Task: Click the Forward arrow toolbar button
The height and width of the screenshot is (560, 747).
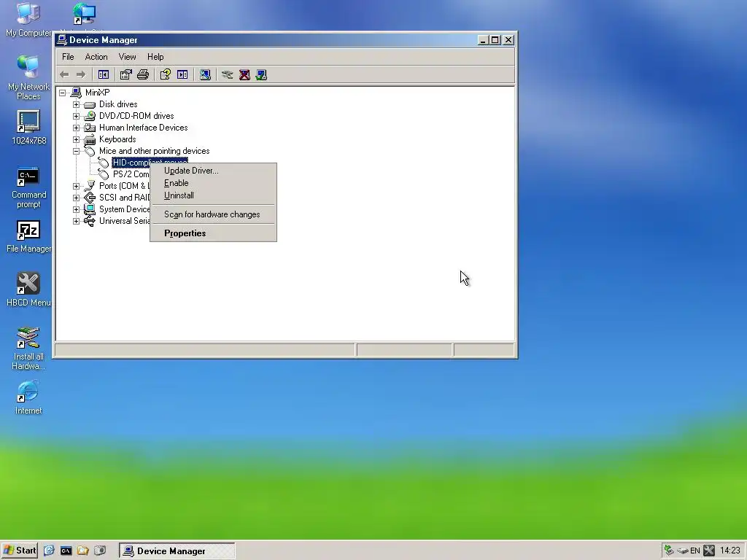Action: pos(81,75)
